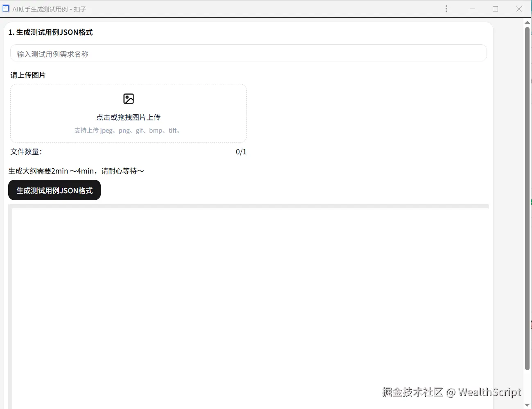
Task: Click the app icon in title bar
Action: coord(6,9)
